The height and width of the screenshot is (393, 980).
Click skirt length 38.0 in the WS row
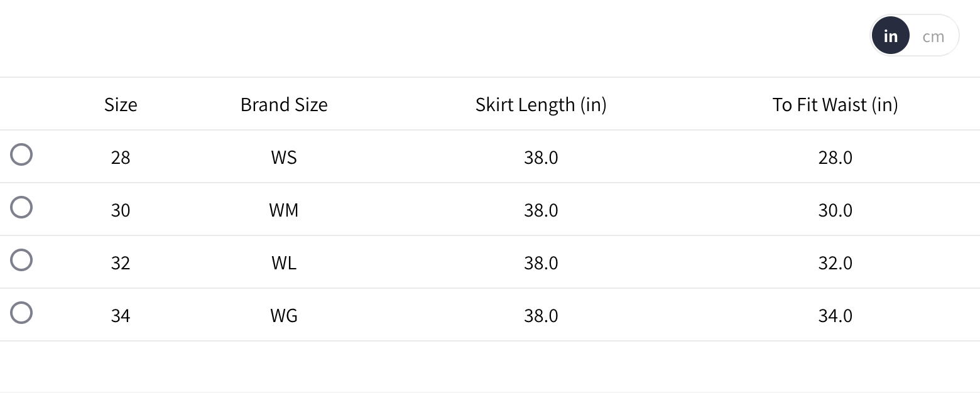pos(541,157)
